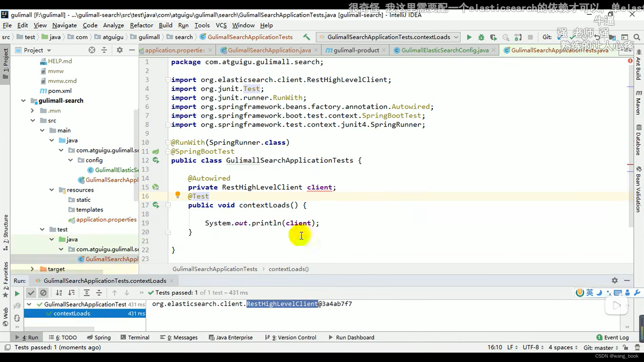Viewport: 644px width, 362px height.
Task: Open the Terminal tool window
Action: tap(135, 338)
